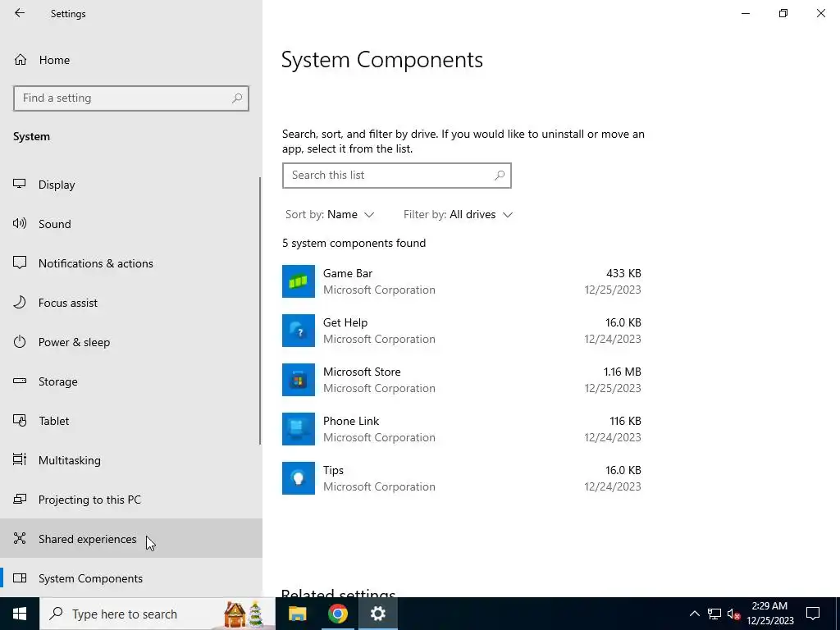
Task: Select the Phone Link app icon
Action: point(299,429)
